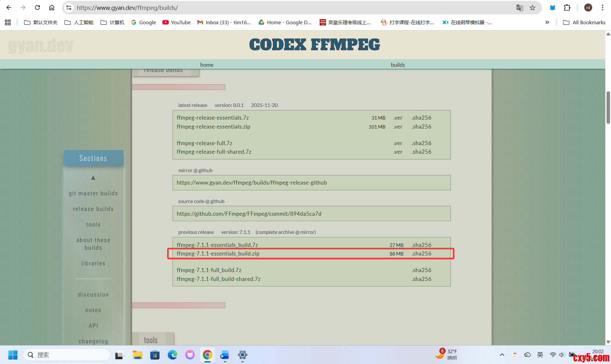Download ffmpeg-release-full.7z
611x364 pixels.
click(204, 143)
